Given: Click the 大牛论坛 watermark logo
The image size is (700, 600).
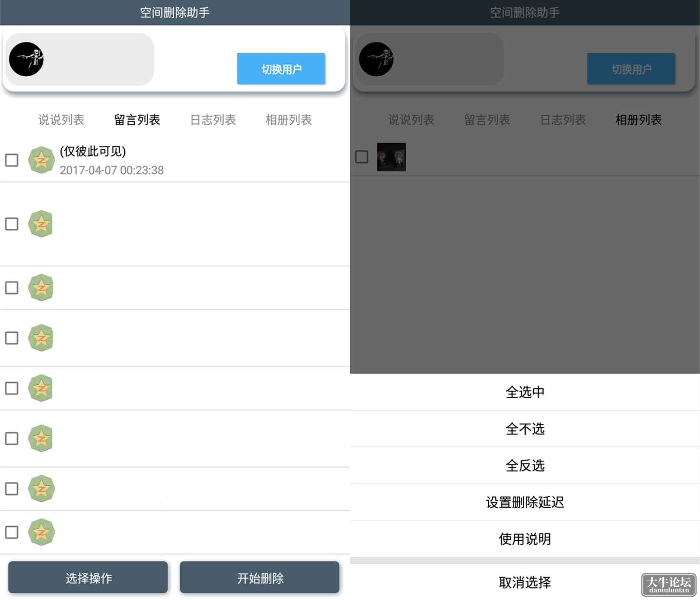Looking at the screenshot, I should tap(669, 585).
